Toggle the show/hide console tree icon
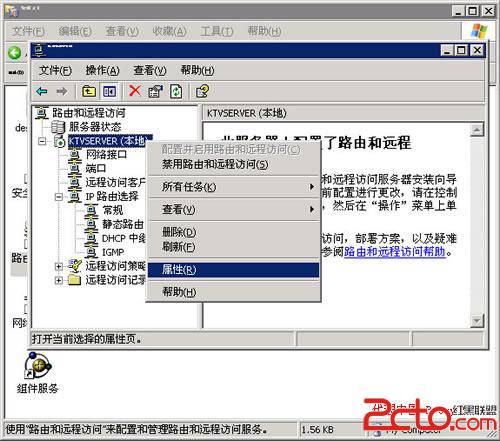 (109, 91)
